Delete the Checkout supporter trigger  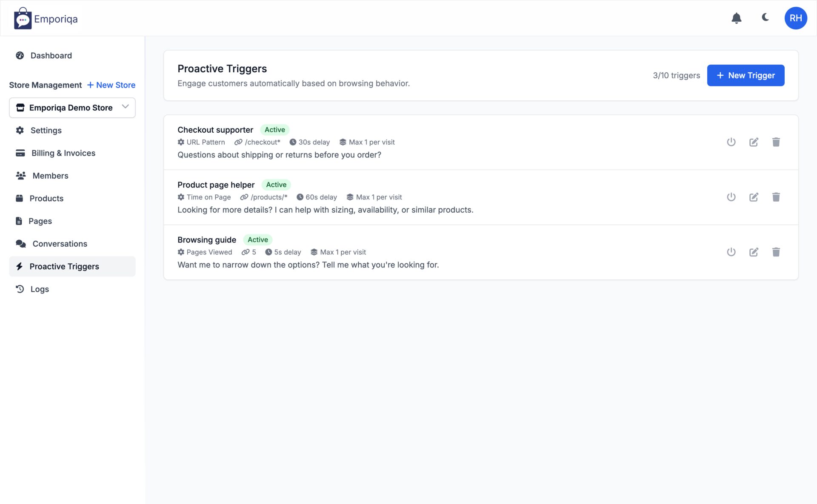(776, 142)
